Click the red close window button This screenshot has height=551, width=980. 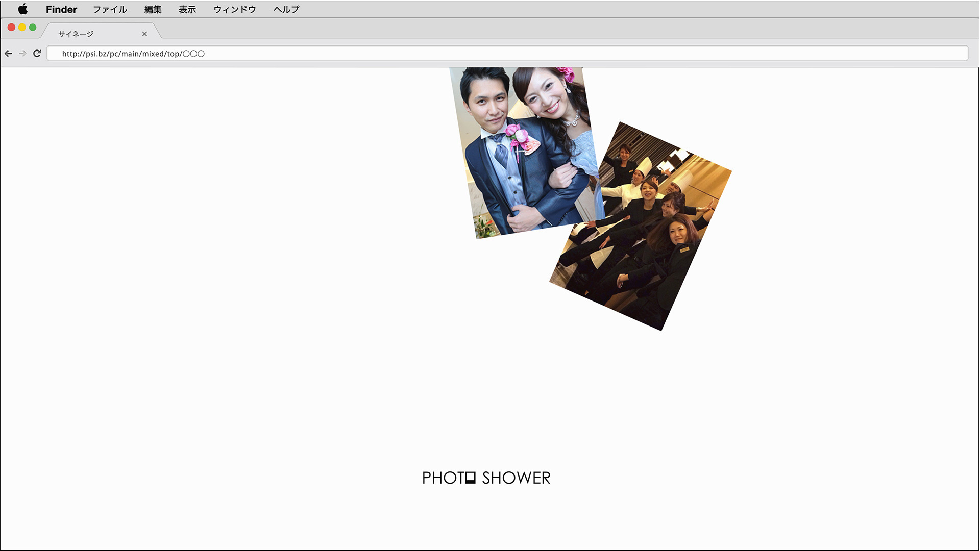(x=11, y=28)
